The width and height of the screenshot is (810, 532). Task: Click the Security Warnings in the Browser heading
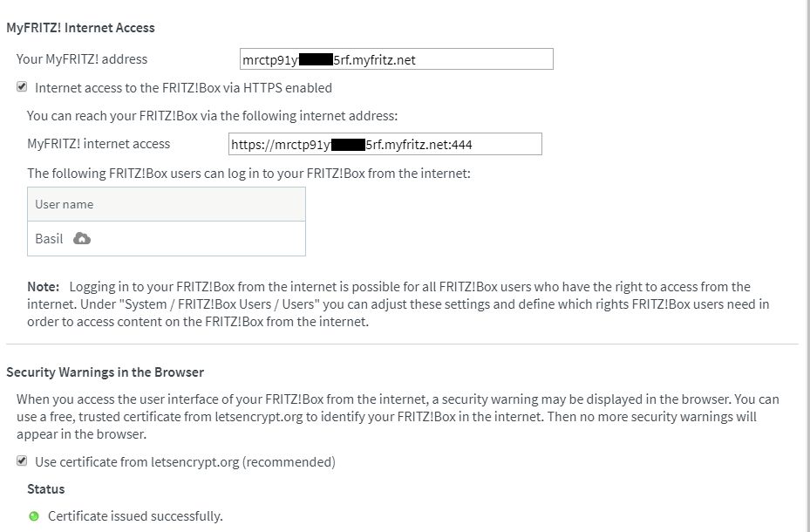105,372
